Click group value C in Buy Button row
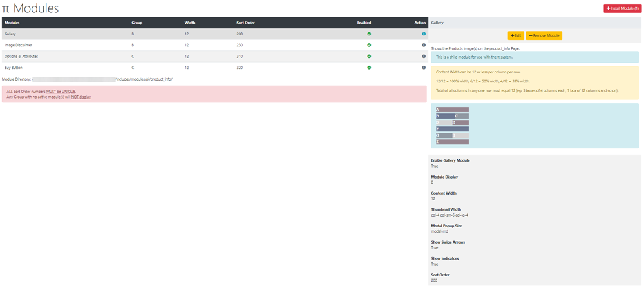Screen dimensions: 644x290 (x=133, y=68)
